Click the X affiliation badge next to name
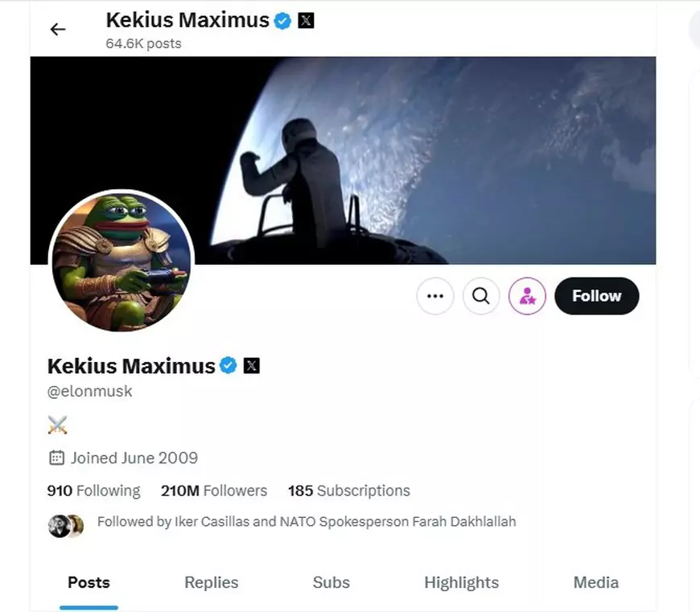This screenshot has height=612, width=700. [252, 366]
